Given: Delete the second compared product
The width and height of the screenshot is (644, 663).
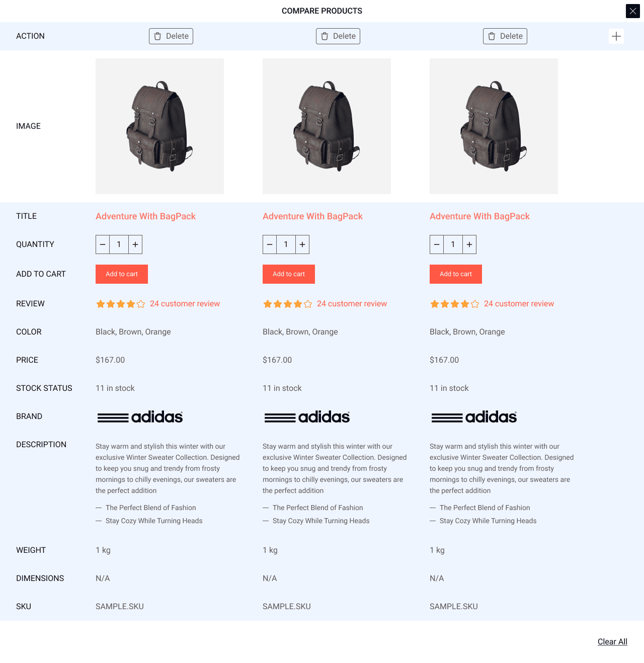Looking at the screenshot, I should tap(338, 36).
